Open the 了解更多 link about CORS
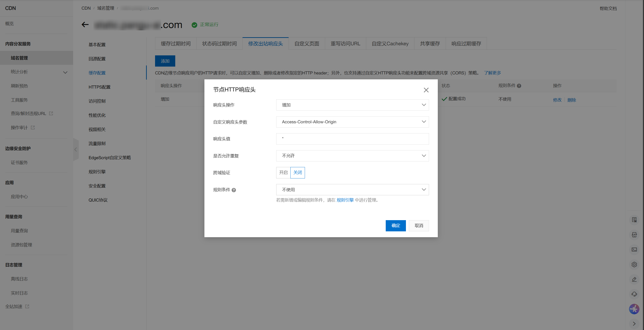This screenshot has width=644, height=330. 492,73
